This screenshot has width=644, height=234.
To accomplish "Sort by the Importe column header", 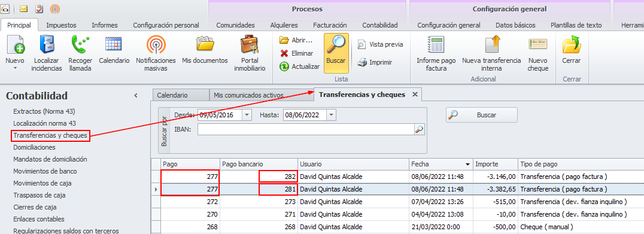I will coord(496,164).
